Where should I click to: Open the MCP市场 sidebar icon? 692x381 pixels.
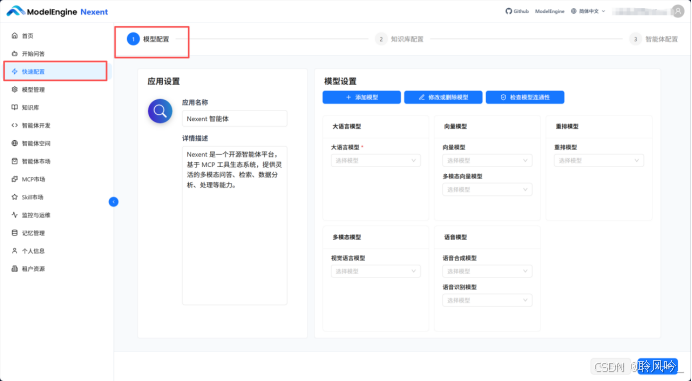coord(15,179)
